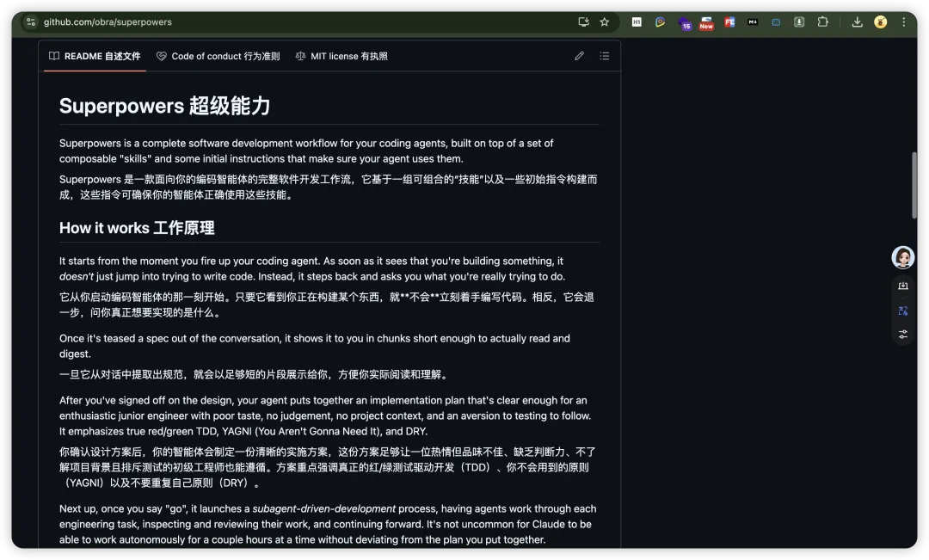The image size is (929, 560).
Task: Click the Chinese paragraph starting "它从你启动编码智能体"
Action: 327,305
